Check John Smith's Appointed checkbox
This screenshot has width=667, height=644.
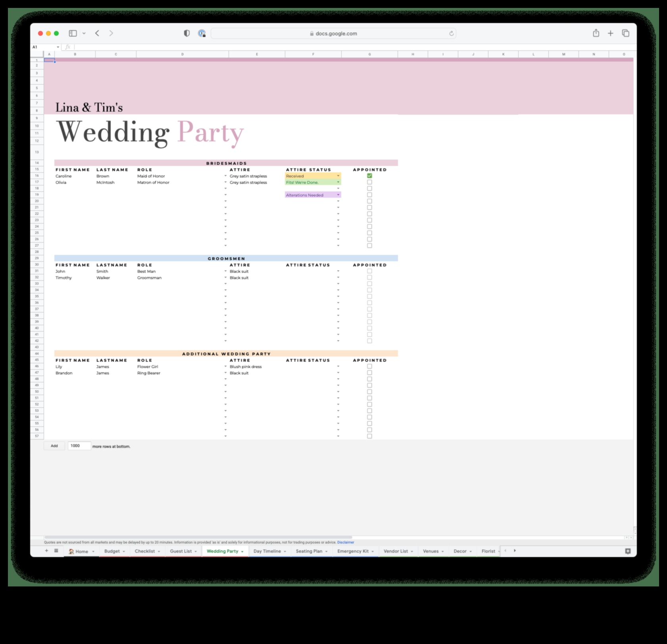(x=369, y=271)
